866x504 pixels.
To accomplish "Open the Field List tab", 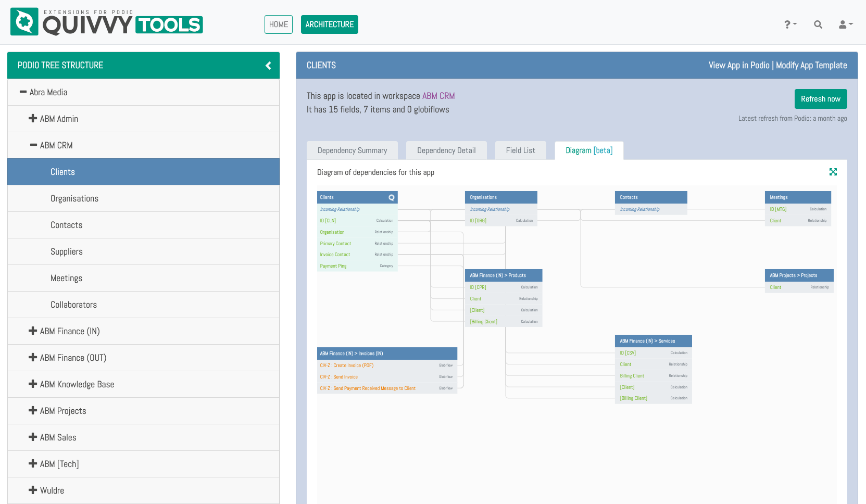I will (520, 150).
